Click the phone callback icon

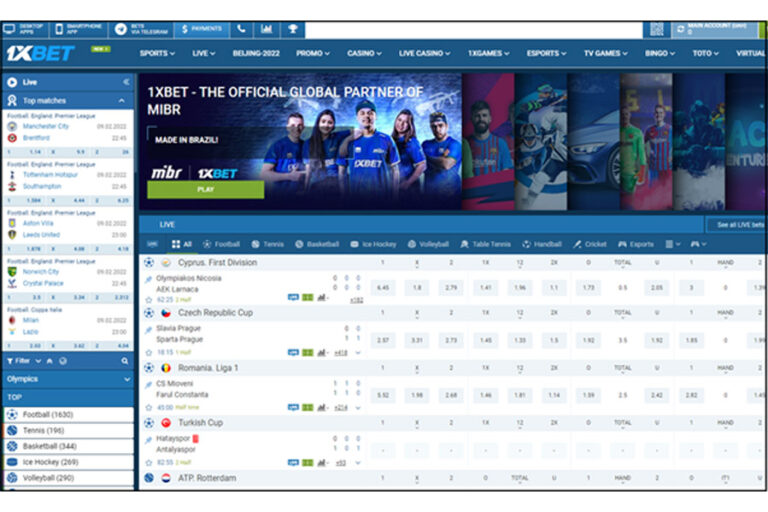click(x=241, y=29)
